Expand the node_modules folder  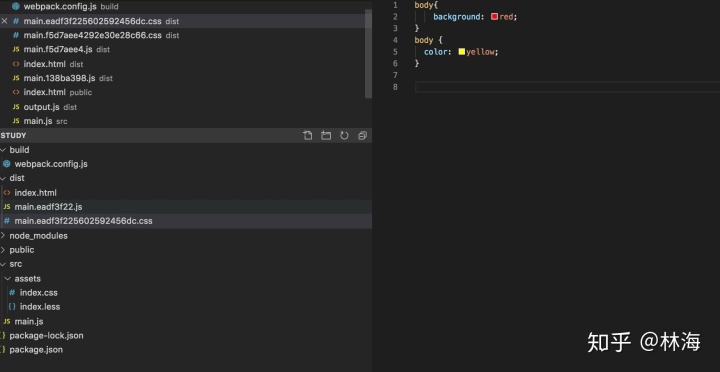tap(3, 236)
